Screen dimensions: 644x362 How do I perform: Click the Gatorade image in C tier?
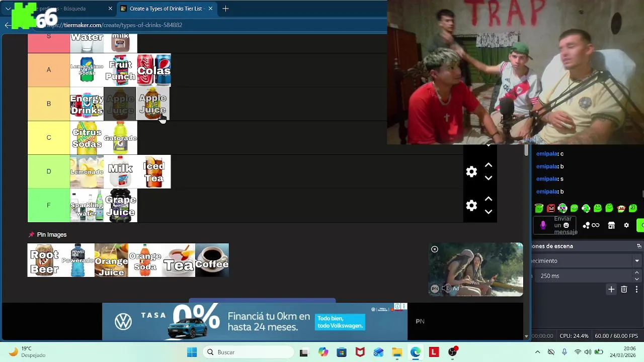pyautogui.click(x=120, y=138)
